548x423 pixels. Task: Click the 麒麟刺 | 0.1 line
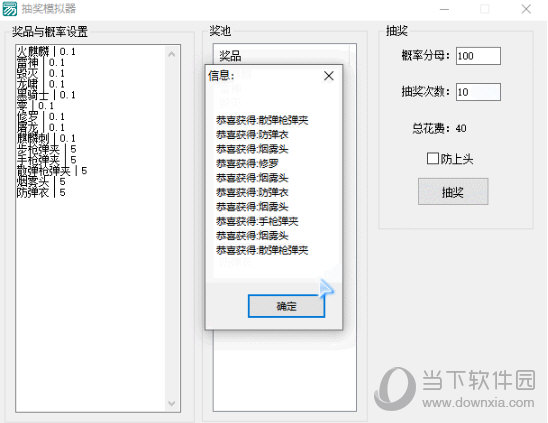[x=46, y=138]
